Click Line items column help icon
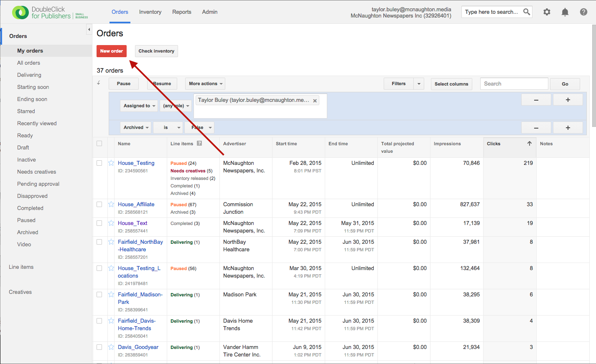Screen dimensions: 596x364 click(x=199, y=144)
